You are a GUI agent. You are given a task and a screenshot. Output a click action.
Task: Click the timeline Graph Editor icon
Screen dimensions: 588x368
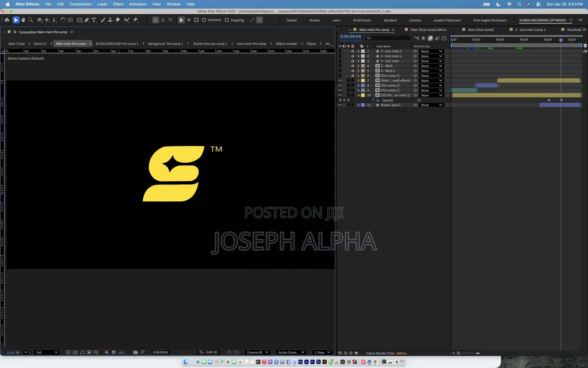click(x=444, y=38)
